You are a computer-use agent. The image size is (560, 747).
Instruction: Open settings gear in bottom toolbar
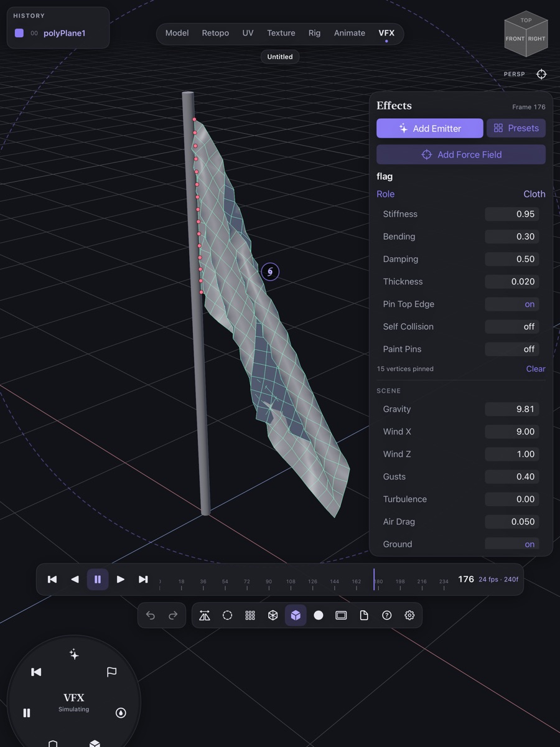point(409,615)
